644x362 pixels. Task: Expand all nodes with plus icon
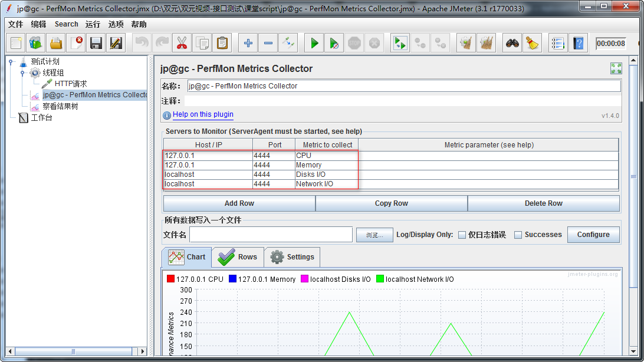pyautogui.click(x=248, y=43)
